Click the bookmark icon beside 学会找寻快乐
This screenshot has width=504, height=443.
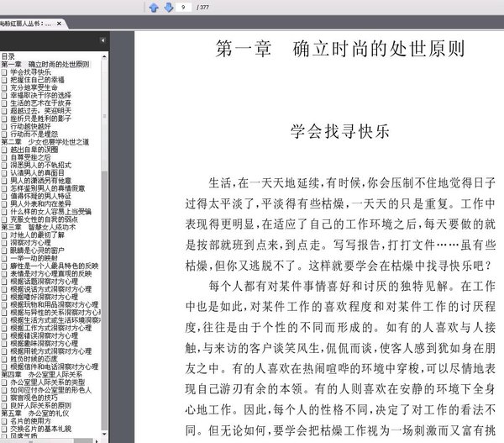4,72
